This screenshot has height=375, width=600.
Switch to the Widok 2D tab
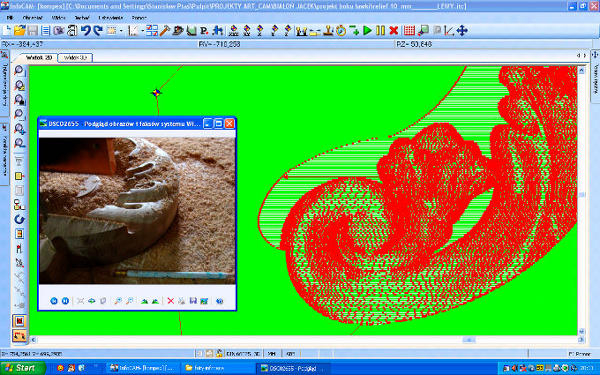(38, 57)
